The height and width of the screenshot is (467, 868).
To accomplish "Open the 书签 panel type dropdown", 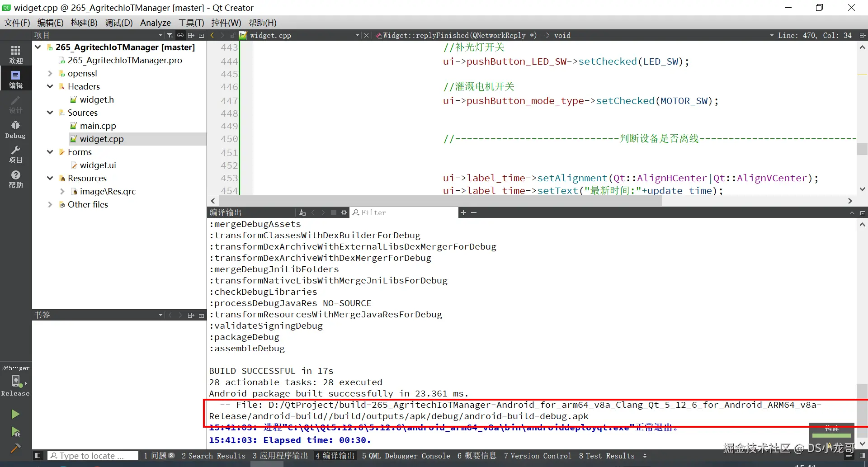I will (x=160, y=315).
